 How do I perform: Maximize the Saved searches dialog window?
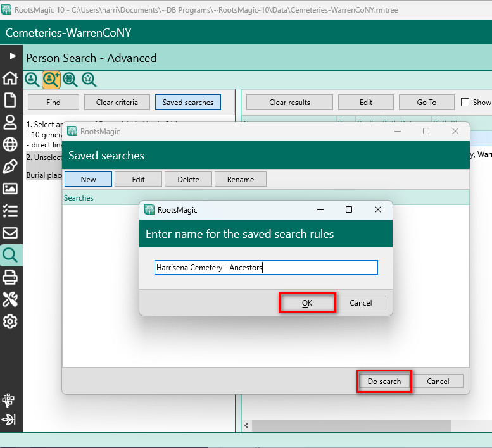(x=426, y=131)
